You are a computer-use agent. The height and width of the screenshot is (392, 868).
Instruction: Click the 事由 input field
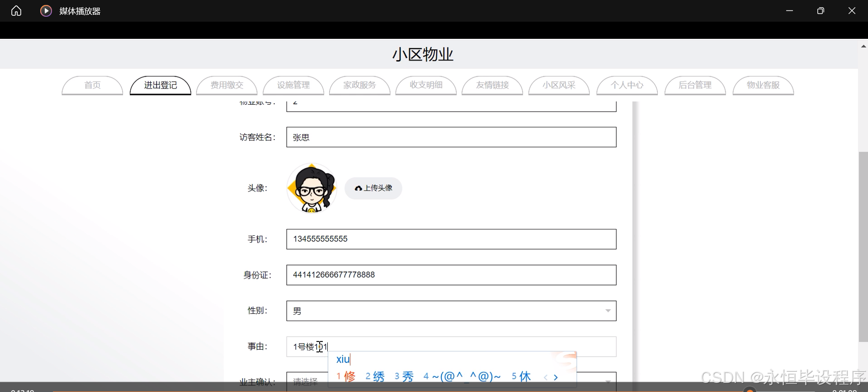pos(451,347)
